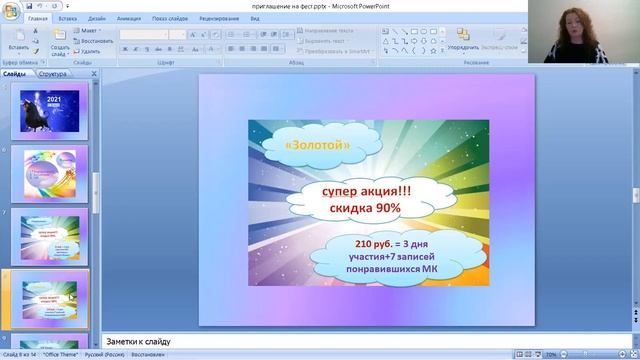This screenshot has width=640, height=360.
Task: Open the Показ слайдов ribbon tab
Action: tap(170, 19)
